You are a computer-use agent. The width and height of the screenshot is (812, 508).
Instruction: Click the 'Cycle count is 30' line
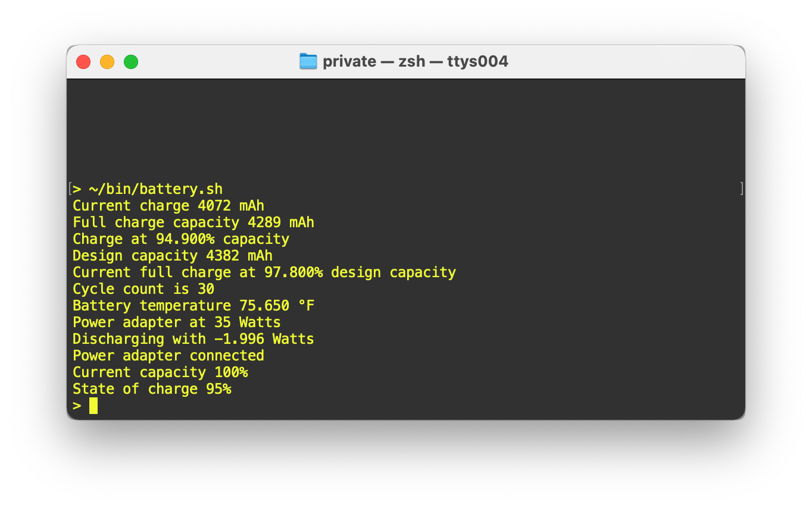(x=143, y=289)
